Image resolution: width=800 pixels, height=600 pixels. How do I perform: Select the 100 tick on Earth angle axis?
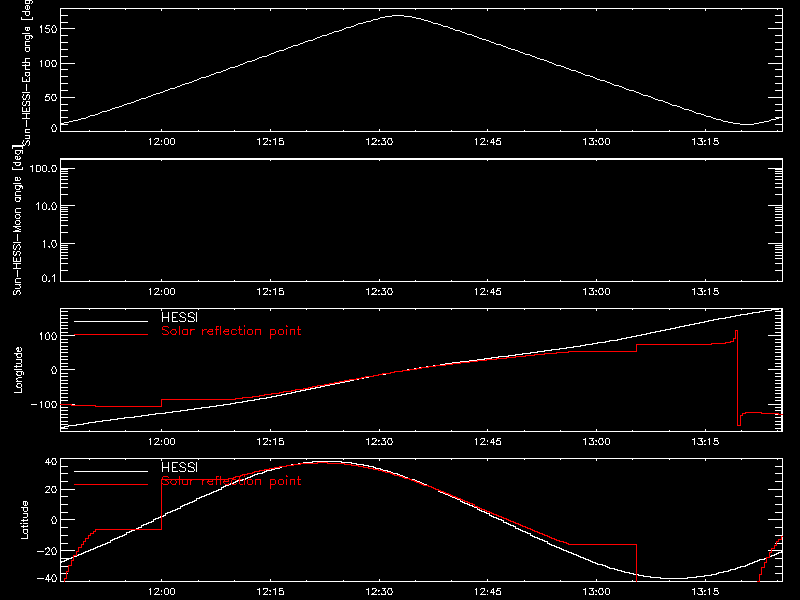48,64
